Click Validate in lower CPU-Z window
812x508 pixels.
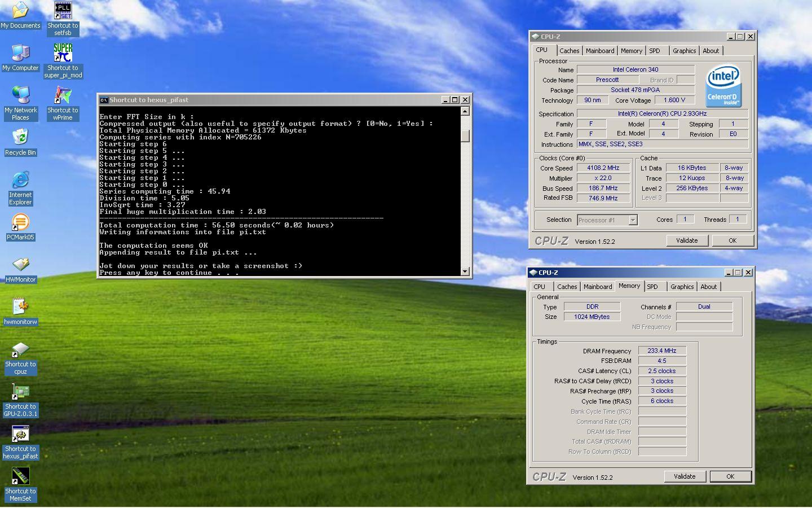(x=685, y=476)
